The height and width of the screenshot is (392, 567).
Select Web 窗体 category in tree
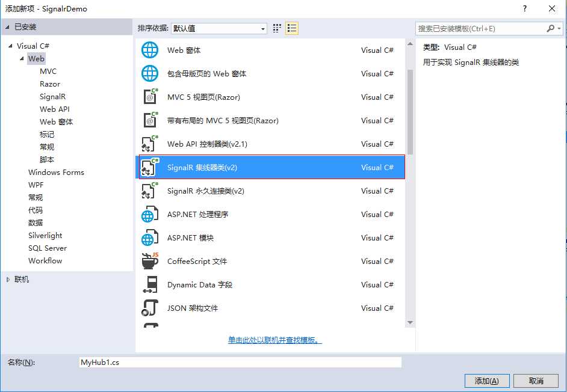click(57, 122)
